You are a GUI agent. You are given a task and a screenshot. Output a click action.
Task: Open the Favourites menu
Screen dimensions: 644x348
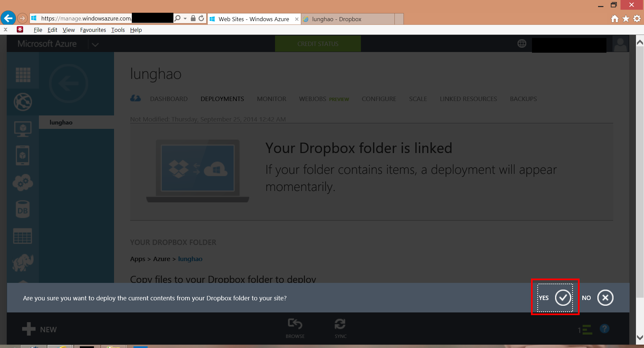(93, 30)
